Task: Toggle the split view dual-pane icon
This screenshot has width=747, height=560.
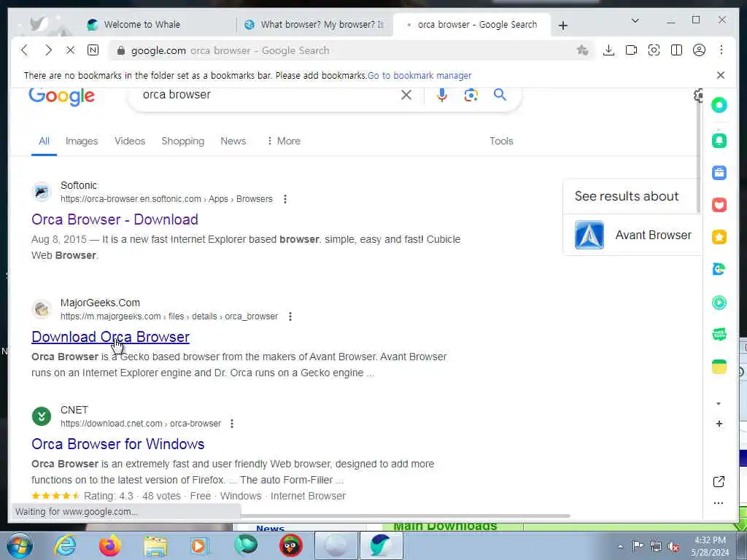Action: coord(676,50)
